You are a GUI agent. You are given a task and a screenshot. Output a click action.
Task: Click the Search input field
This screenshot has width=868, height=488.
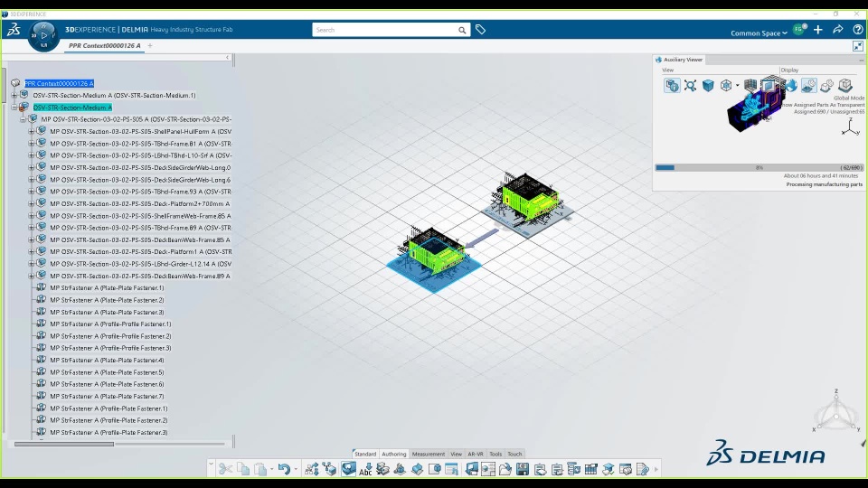click(385, 30)
